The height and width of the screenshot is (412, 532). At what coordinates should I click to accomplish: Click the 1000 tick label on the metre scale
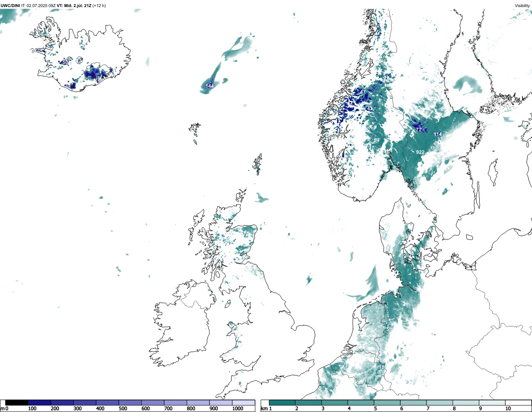point(238,409)
